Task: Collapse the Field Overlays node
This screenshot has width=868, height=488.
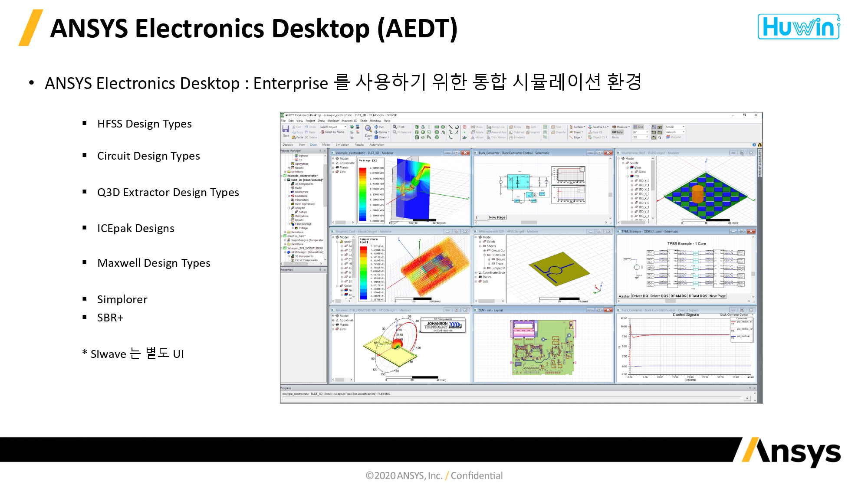Action: click(x=289, y=224)
